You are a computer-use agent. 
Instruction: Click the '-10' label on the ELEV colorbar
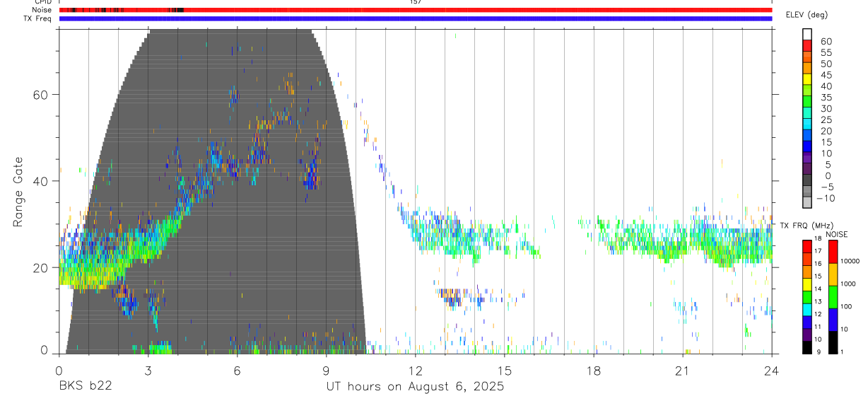click(x=825, y=198)
